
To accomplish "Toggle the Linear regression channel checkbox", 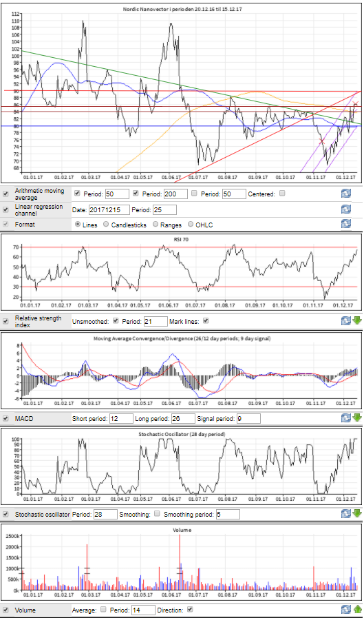I will [x=6, y=209].
